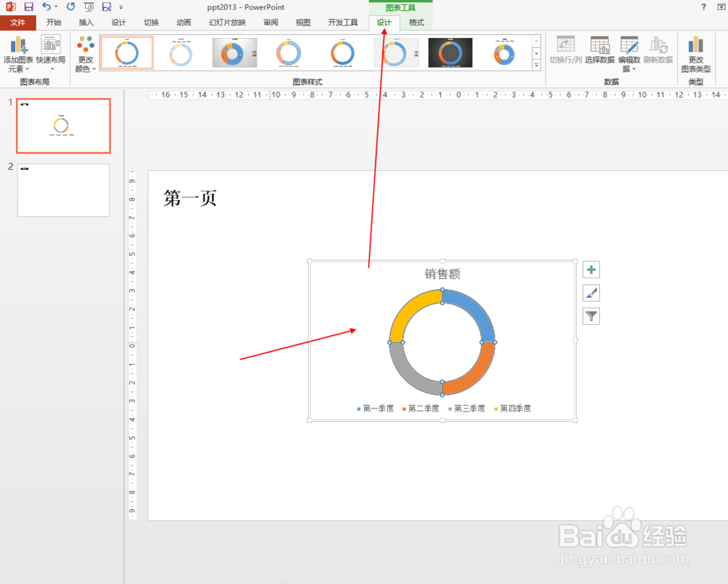Open the Quick Access Toolbar customization dropdown
Screen dimensions: 728x584
(x=122, y=7)
